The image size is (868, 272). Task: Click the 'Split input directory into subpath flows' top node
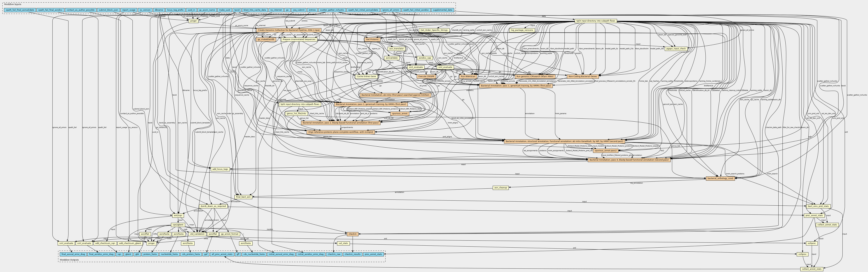(x=595, y=21)
